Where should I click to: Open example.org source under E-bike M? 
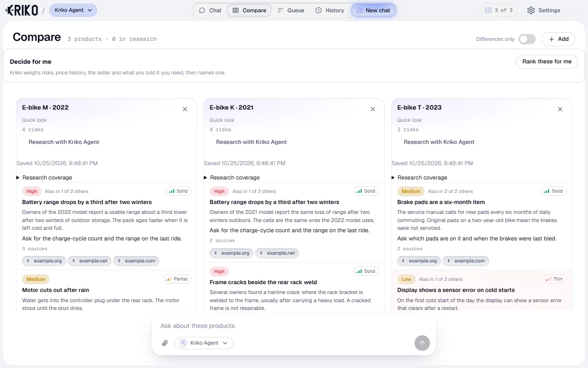(44, 261)
